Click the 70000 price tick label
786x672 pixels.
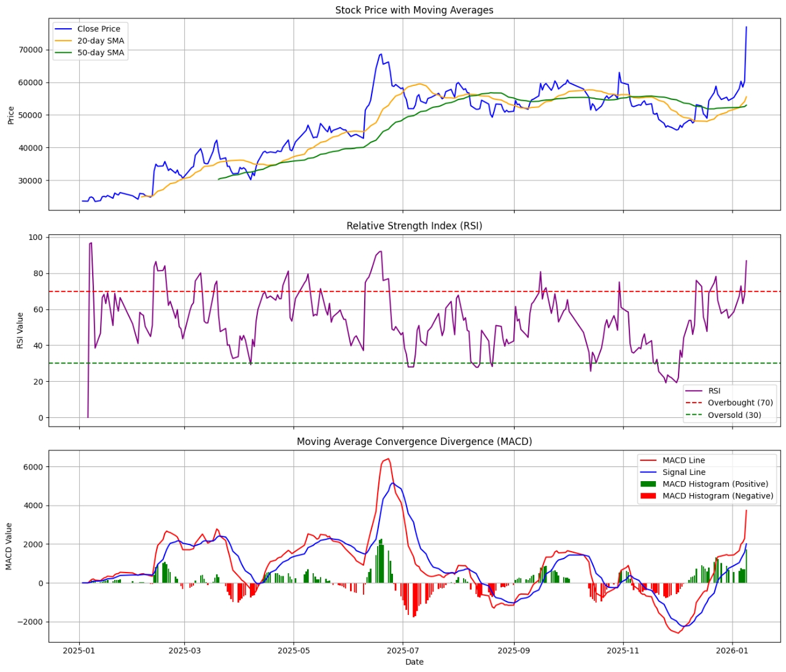pyautogui.click(x=31, y=50)
